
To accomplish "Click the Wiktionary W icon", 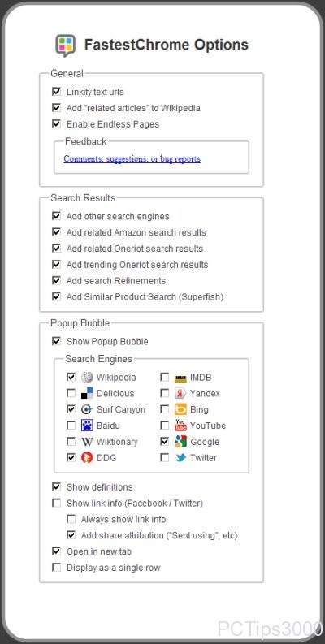I will [87, 442].
